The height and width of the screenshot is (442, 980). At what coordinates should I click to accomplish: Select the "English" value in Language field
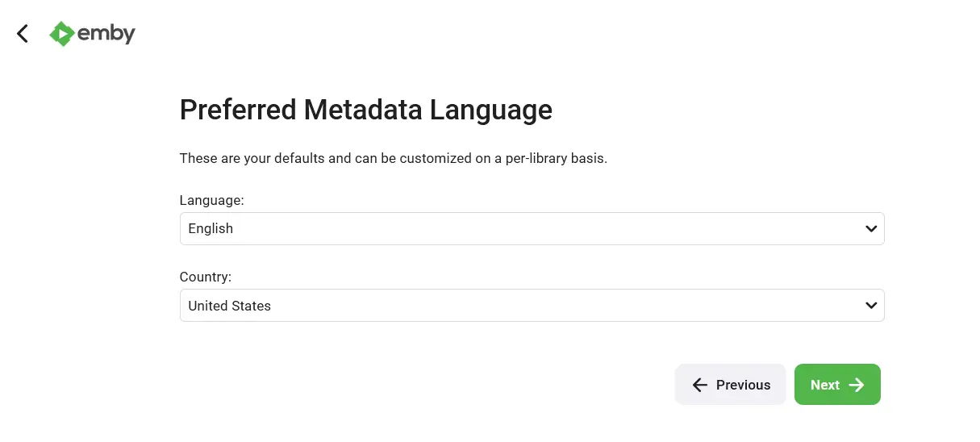pos(211,229)
